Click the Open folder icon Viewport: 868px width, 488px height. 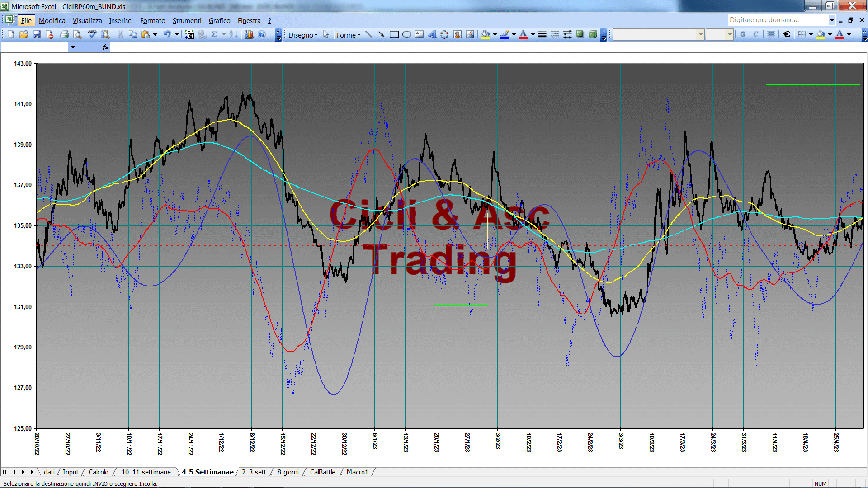point(24,35)
